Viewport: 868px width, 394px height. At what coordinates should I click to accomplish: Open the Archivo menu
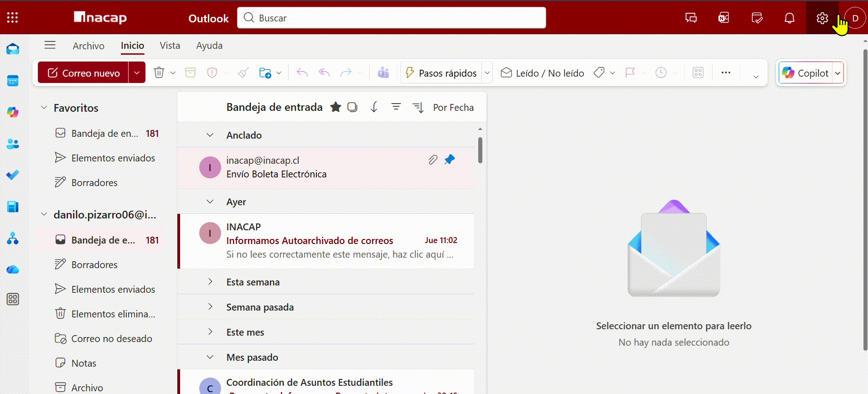(x=88, y=46)
